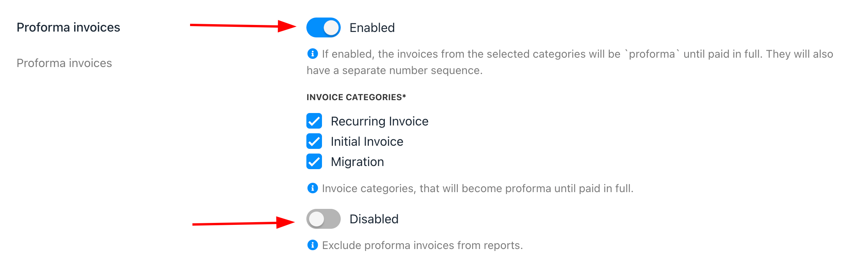Click the 'INVOICE CATEGORIES*' field label

click(x=356, y=97)
